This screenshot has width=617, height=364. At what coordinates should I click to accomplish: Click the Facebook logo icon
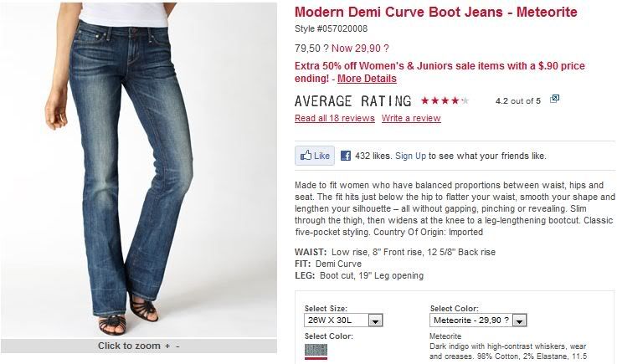pyautogui.click(x=346, y=156)
